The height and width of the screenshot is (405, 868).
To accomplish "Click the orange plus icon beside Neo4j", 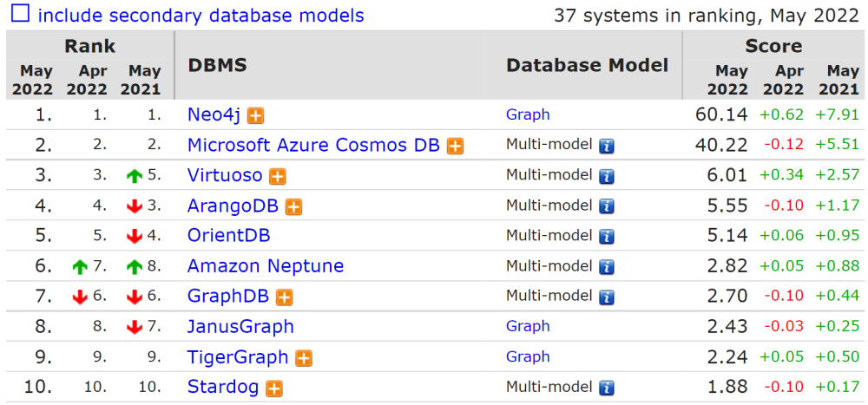I will pyautogui.click(x=256, y=115).
